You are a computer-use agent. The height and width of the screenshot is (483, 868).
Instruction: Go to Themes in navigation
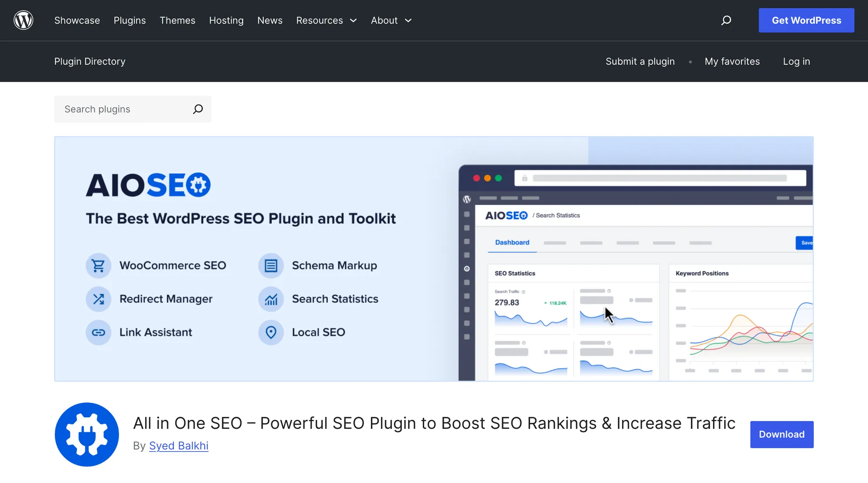(x=177, y=21)
